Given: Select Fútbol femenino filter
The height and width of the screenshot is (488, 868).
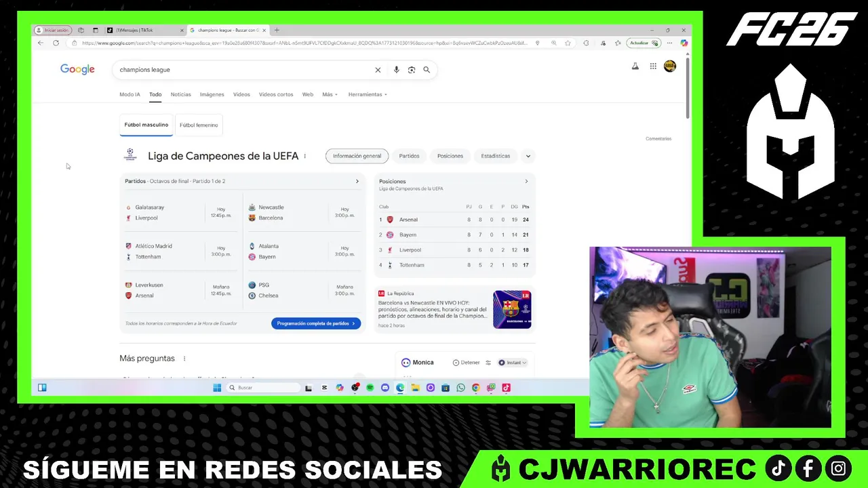Looking at the screenshot, I should click(199, 125).
